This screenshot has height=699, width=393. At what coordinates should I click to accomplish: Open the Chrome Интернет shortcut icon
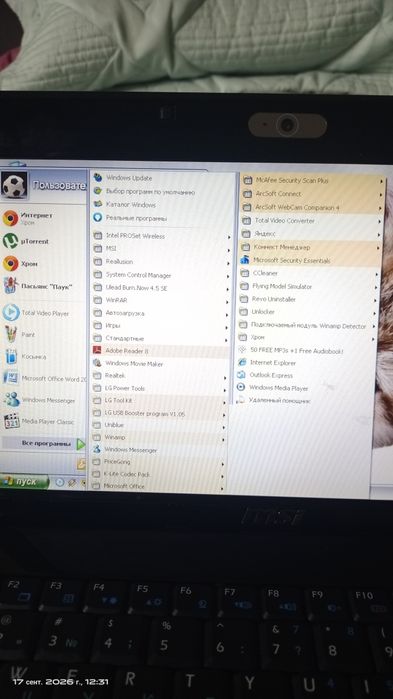pos(10,218)
